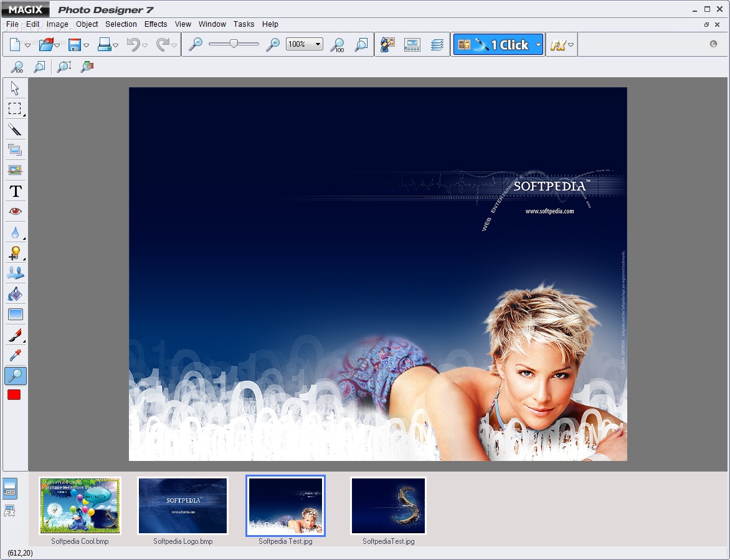Click the zoom in magnifier icon

pos(272,44)
